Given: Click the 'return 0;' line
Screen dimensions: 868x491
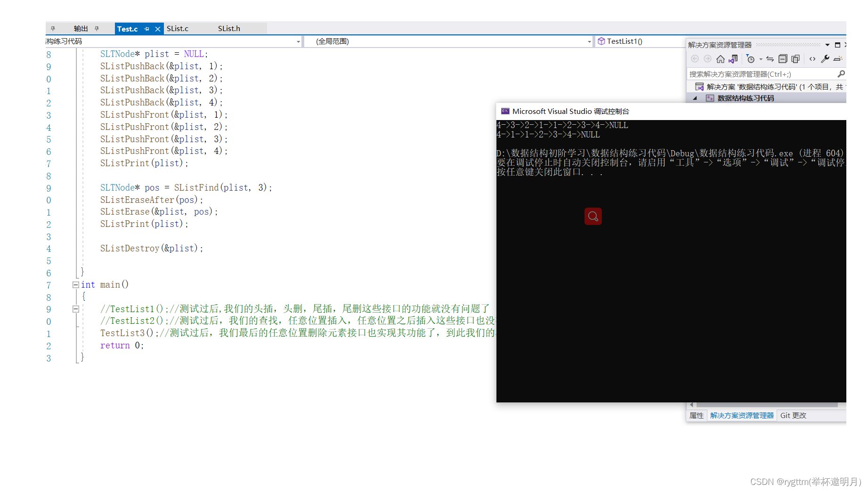Looking at the screenshot, I should (x=122, y=346).
